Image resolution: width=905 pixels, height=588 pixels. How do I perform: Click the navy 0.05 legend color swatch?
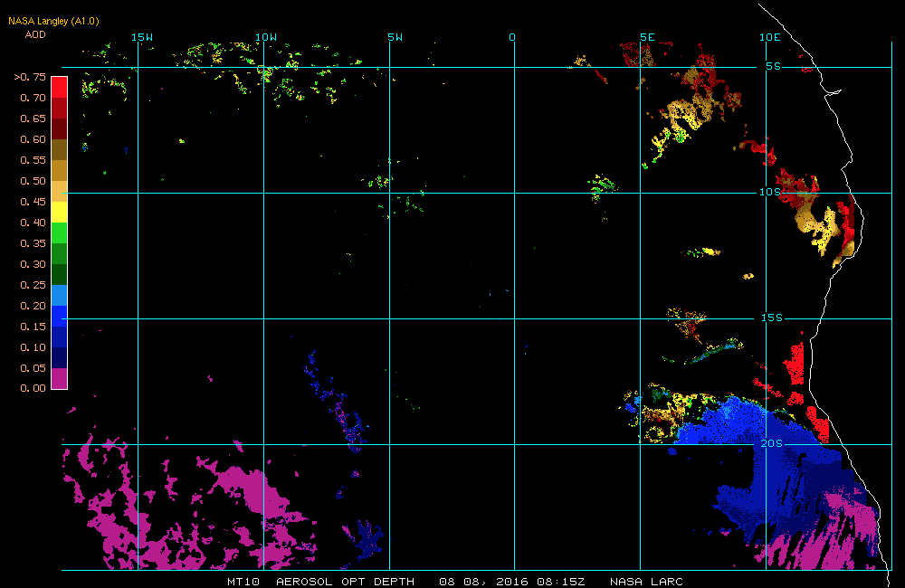click(x=60, y=357)
